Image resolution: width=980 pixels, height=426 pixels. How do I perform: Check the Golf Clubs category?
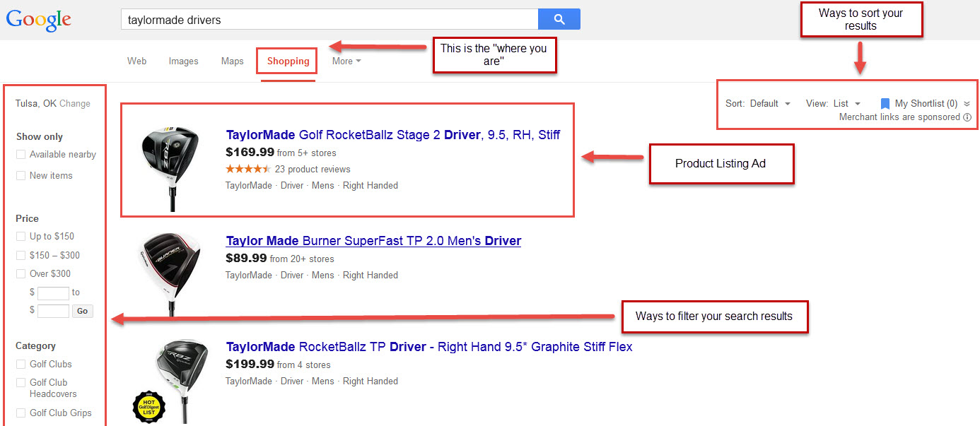pyautogui.click(x=22, y=364)
